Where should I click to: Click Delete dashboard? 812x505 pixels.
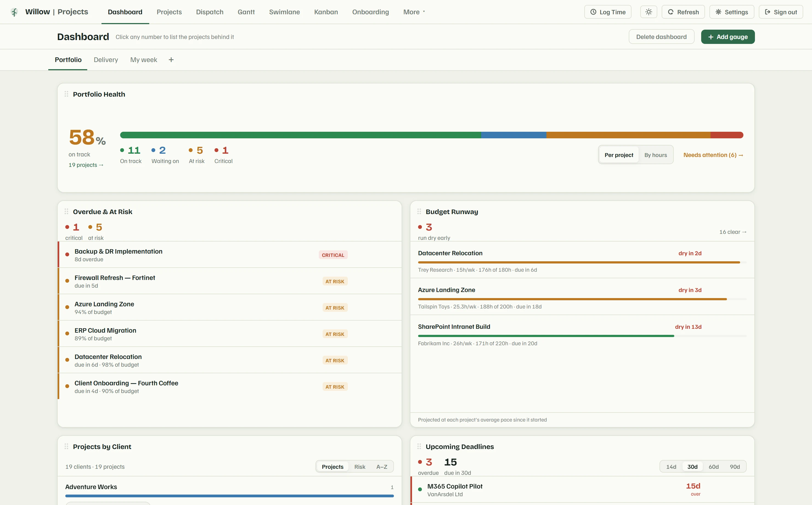click(661, 37)
